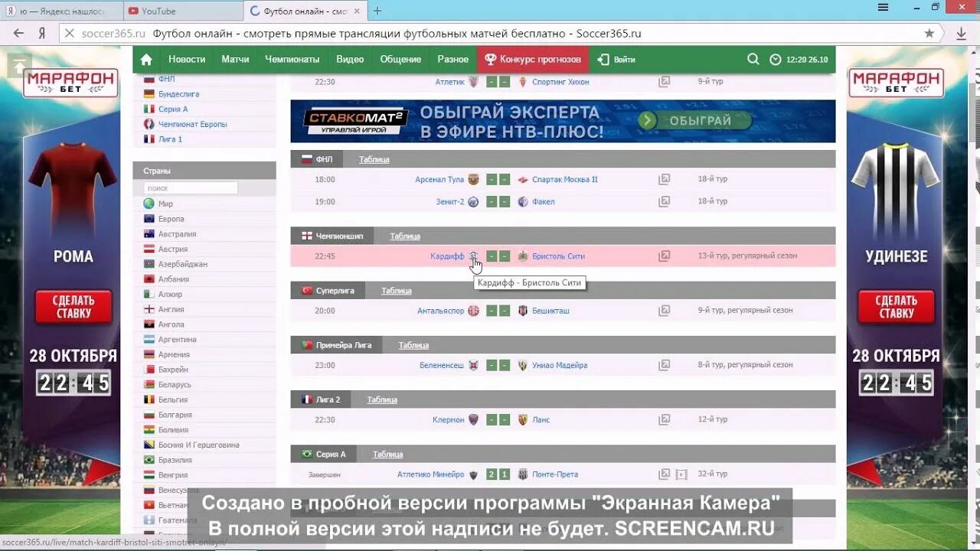Focus the countries поиск search field
The height and width of the screenshot is (551, 980).
(x=191, y=187)
